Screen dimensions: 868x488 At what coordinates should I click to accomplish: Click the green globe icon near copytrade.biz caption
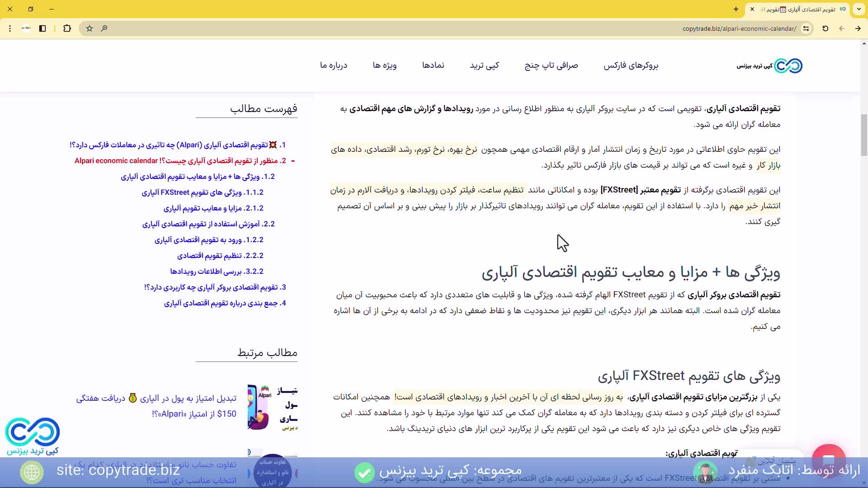(31, 472)
